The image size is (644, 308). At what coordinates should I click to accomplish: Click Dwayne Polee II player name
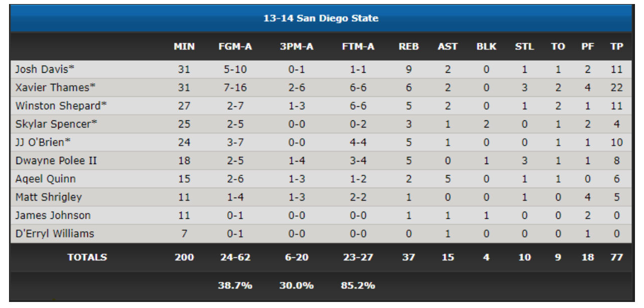pos(56,161)
